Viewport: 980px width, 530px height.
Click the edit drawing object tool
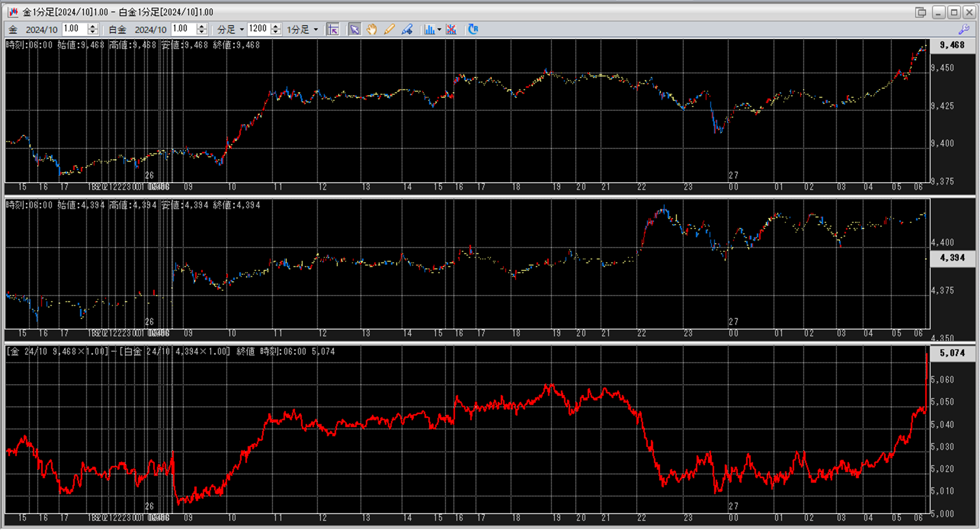pyautogui.click(x=407, y=30)
